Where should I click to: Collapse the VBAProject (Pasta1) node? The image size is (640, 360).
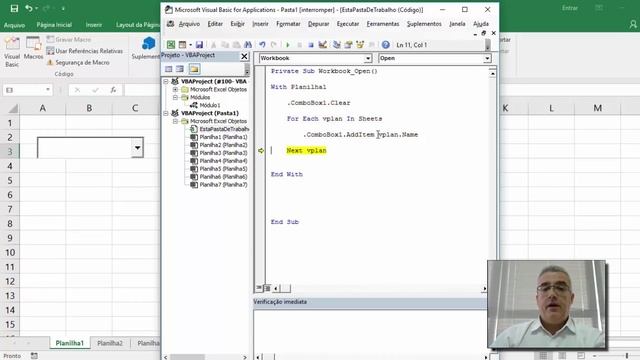[166, 113]
